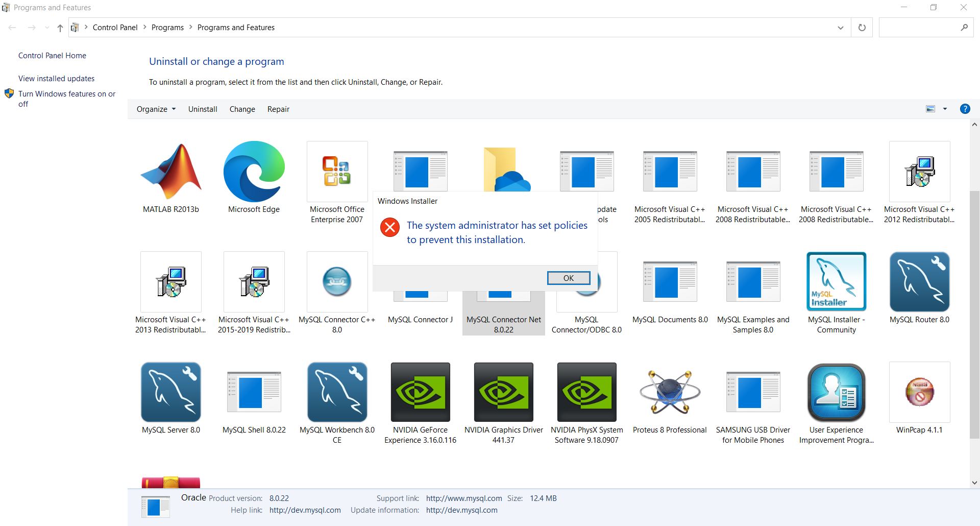Select User Experience Improvement Program icon

point(837,392)
